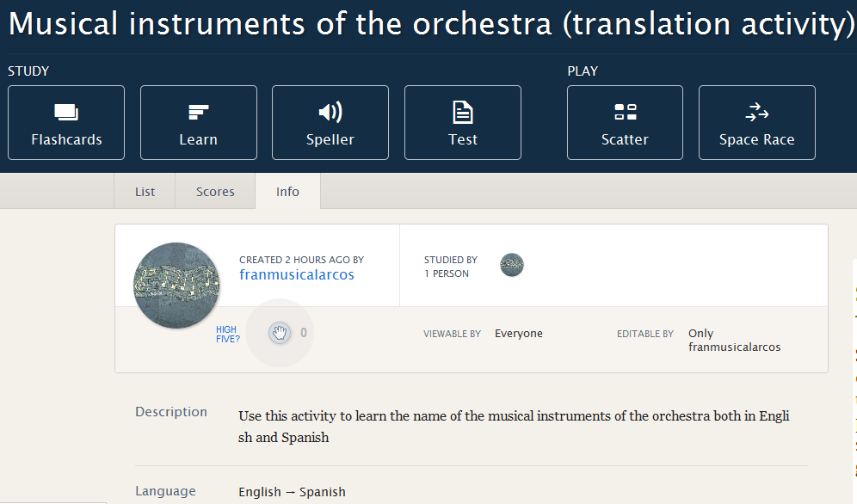Image resolution: width=857 pixels, height=504 pixels.
Task: Give a high five hand icon
Action: [279, 333]
